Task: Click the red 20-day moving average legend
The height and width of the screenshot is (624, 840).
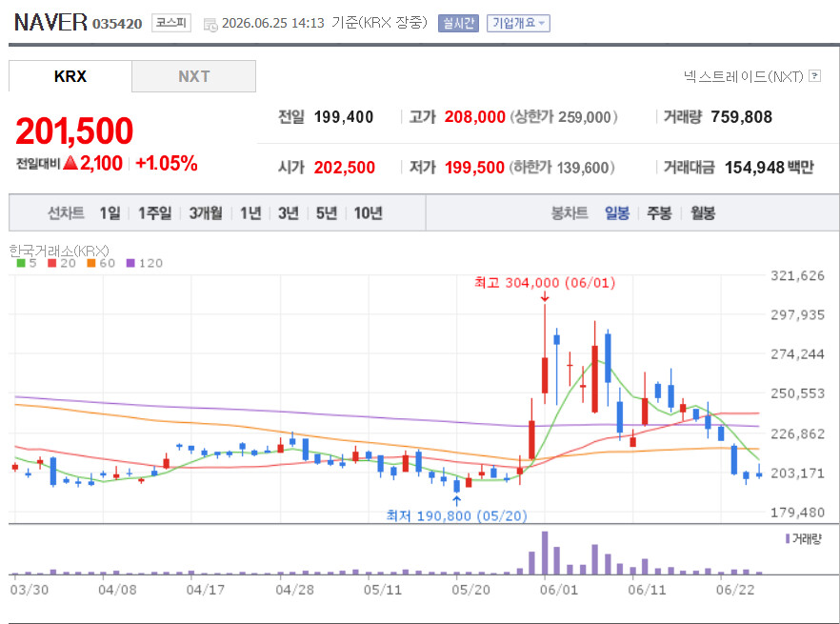Action: pyautogui.click(x=62, y=263)
